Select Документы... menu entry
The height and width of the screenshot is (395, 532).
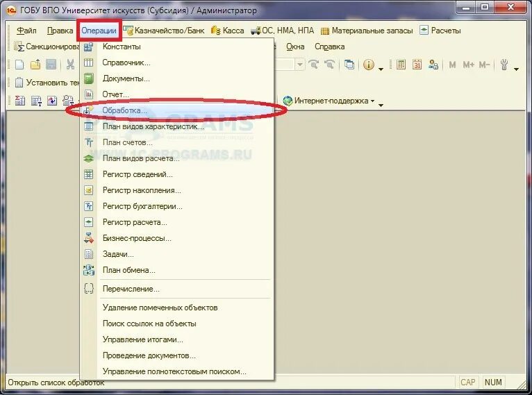pos(177,78)
